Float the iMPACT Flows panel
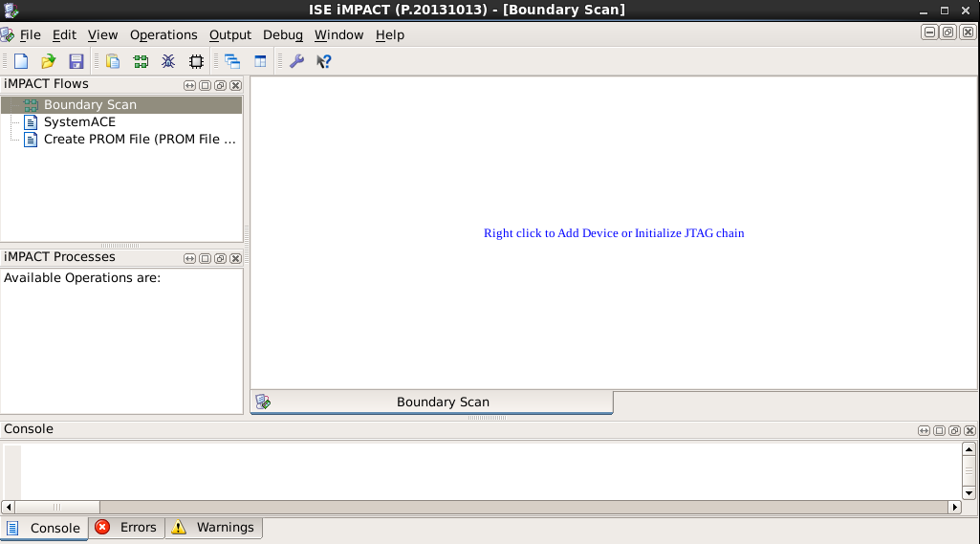This screenshot has width=980, height=544. tap(220, 85)
